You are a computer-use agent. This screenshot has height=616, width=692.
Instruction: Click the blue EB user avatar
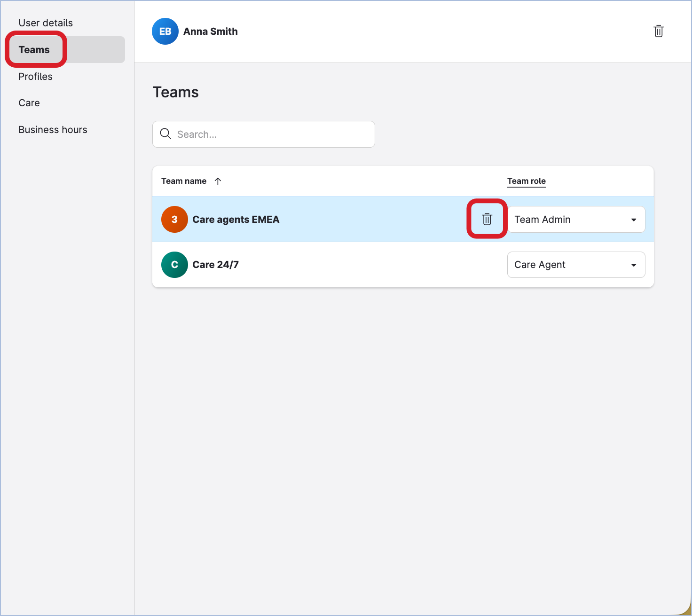[165, 32]
